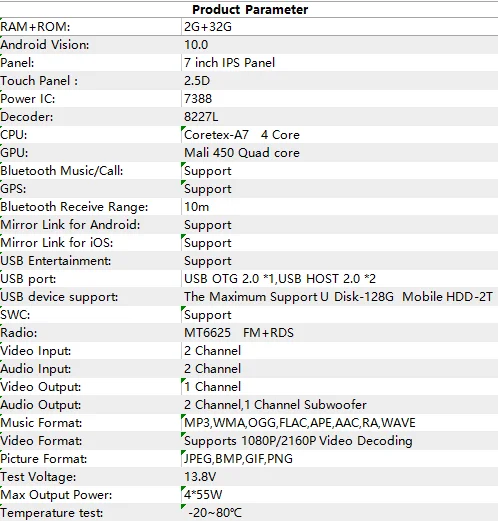
Task: Click the green marker on CPU value cell
Action: coord(183,128)
